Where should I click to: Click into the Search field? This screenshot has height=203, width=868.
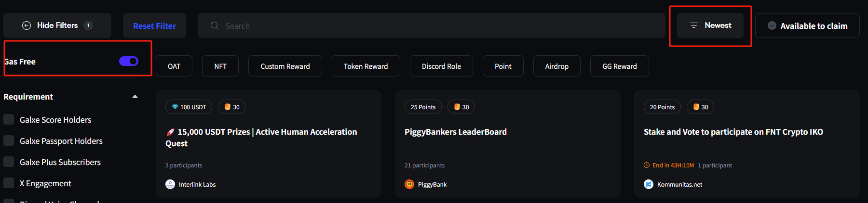[432, 25]
